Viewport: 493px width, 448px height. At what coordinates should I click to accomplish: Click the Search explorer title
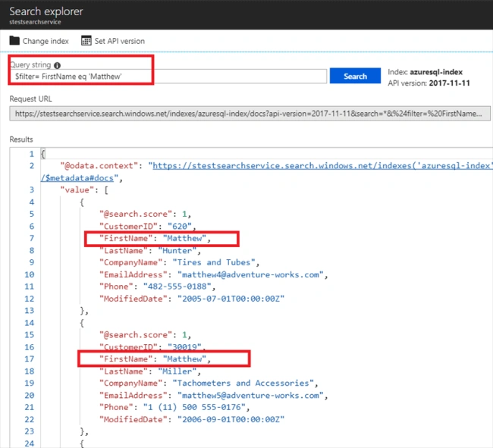[x=46, y=11]
